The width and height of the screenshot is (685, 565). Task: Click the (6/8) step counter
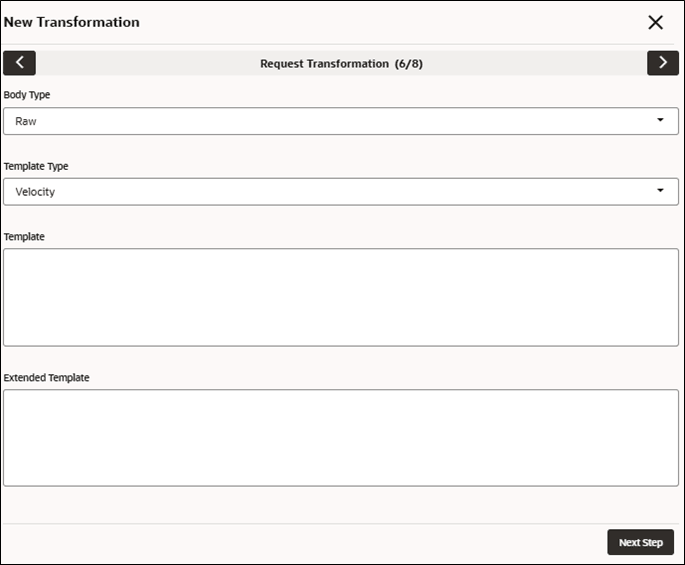pyautogui.click(x=408, y=64)
